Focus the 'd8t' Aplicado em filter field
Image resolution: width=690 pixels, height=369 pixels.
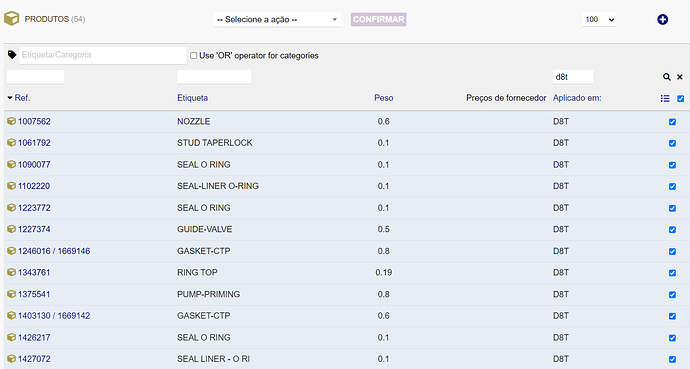coord(573,77)
